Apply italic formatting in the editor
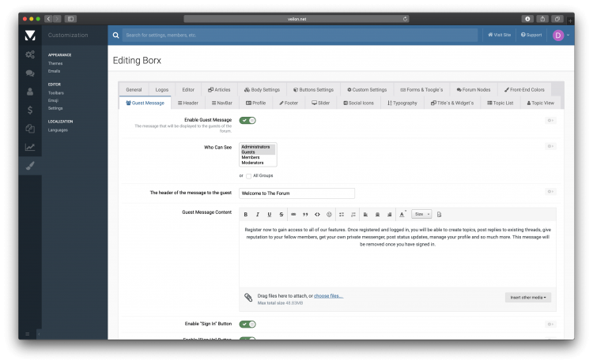This screenshot has height=364, width=593. 258,215
